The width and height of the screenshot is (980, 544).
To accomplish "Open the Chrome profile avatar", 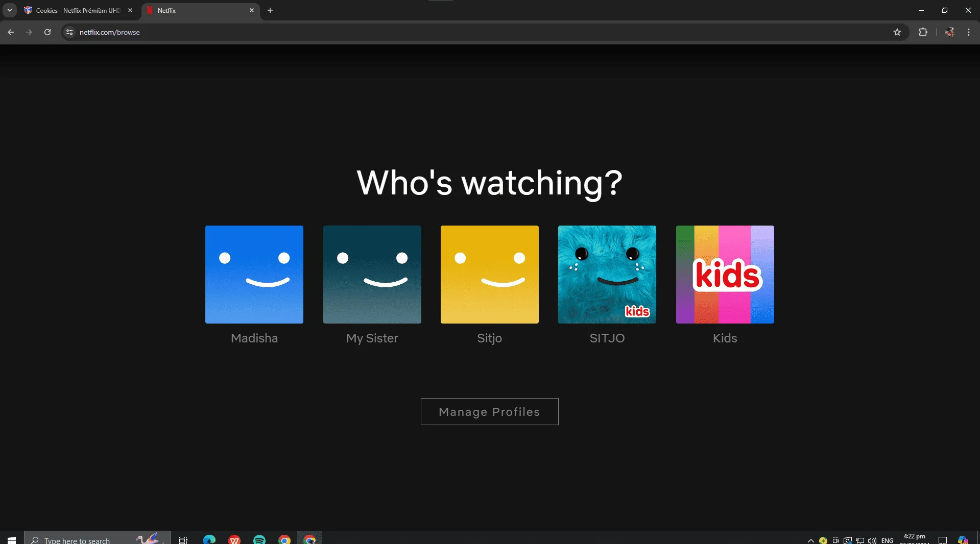I will pyautogui.click(x=950, y=32).
